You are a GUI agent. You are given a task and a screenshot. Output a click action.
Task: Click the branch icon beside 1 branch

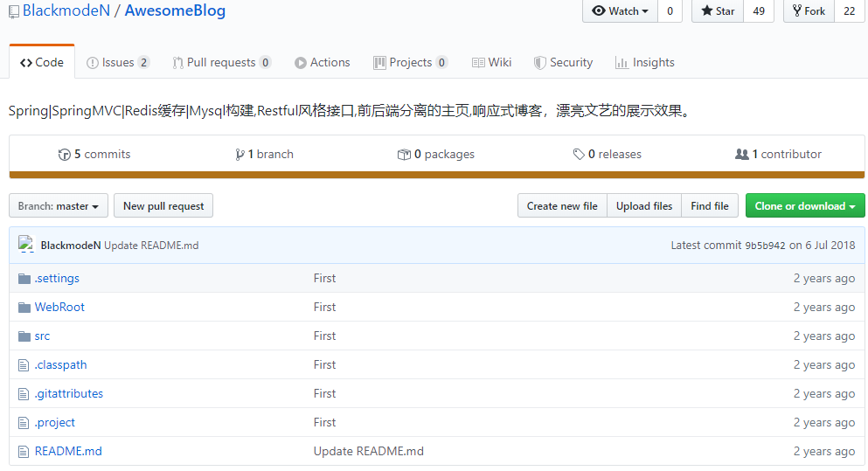(240, 155)
